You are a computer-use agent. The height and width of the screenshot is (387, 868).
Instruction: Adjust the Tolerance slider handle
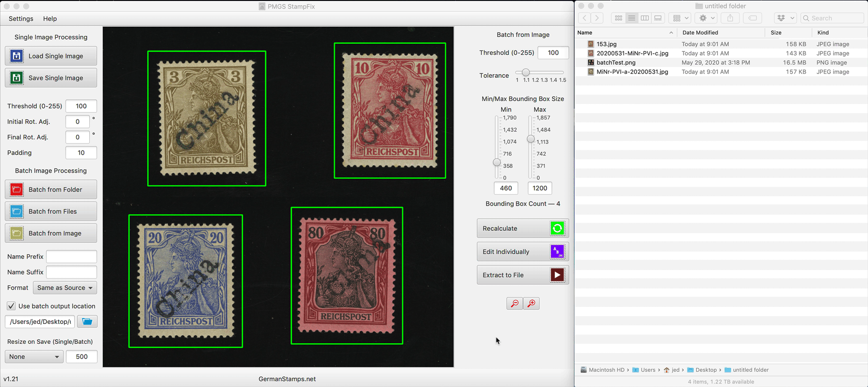click(x=526, y=72)
